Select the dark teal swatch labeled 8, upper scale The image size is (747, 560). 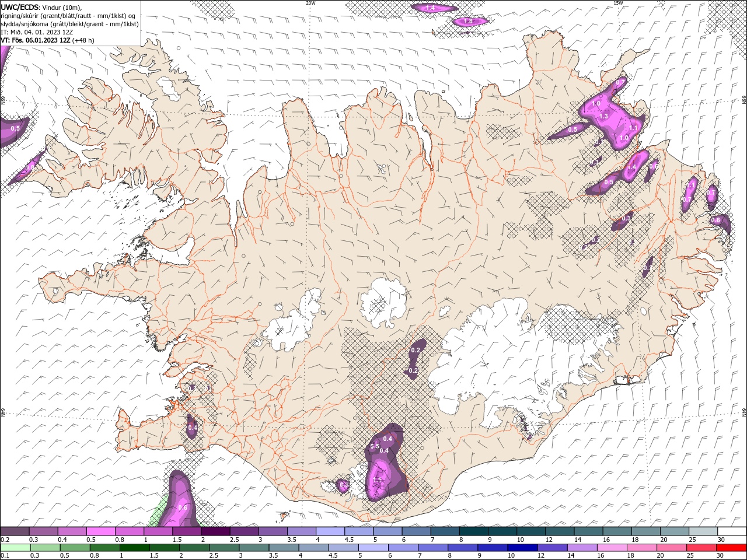click(474, 531)
